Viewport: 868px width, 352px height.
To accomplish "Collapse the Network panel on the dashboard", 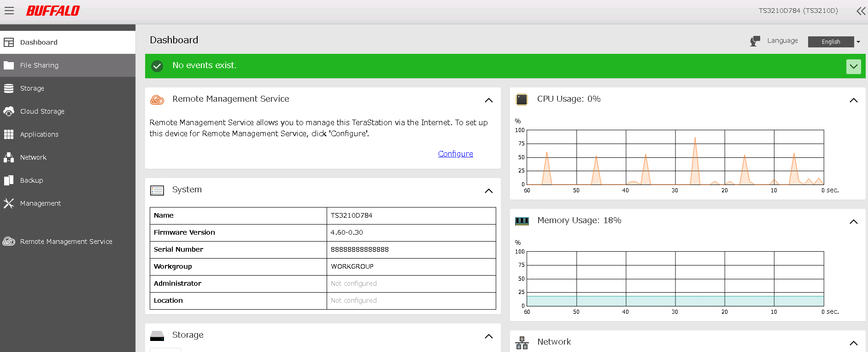I will [853, 343].
